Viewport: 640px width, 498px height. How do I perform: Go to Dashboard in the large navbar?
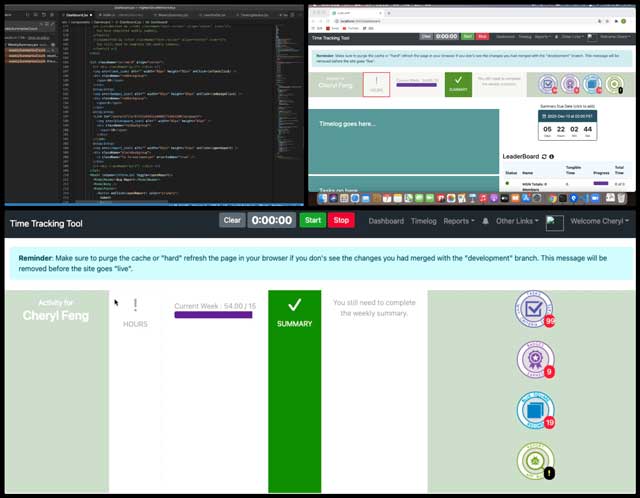386,221
